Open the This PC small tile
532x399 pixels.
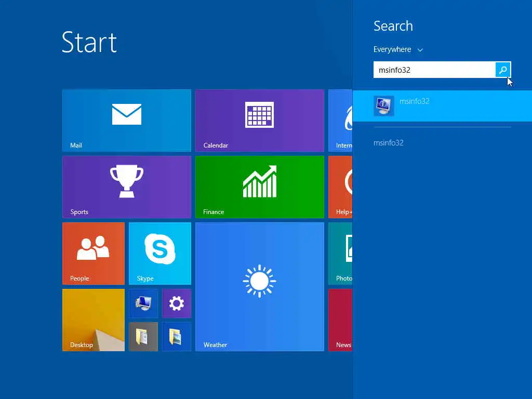[143, 303]
